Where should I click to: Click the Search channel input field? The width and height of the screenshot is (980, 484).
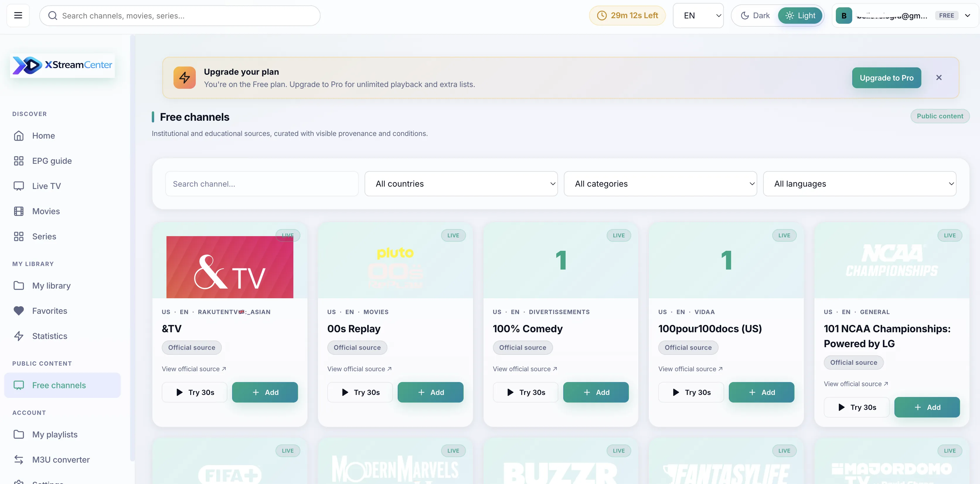click(x=262, y=184)
